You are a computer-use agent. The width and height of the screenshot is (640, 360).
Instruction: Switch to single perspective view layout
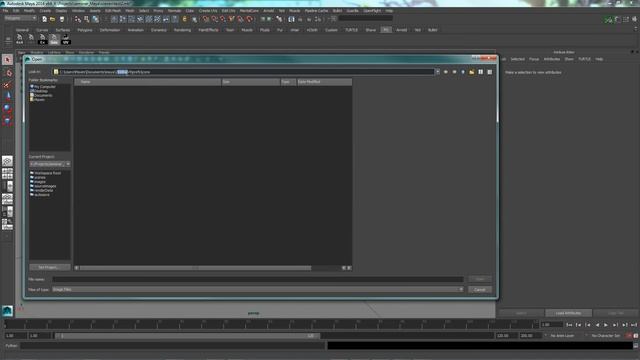pyautogui.click(x=7, y=161)
